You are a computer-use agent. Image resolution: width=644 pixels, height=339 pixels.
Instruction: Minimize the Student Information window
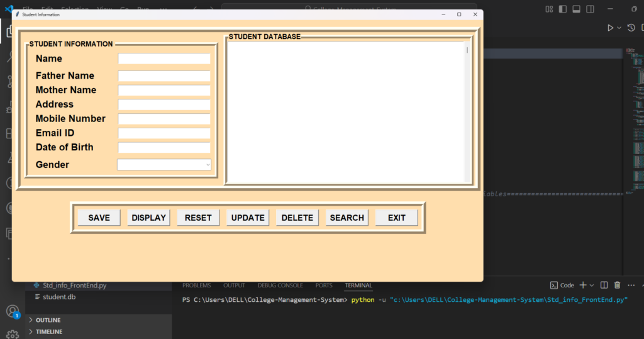click(443, 14)
